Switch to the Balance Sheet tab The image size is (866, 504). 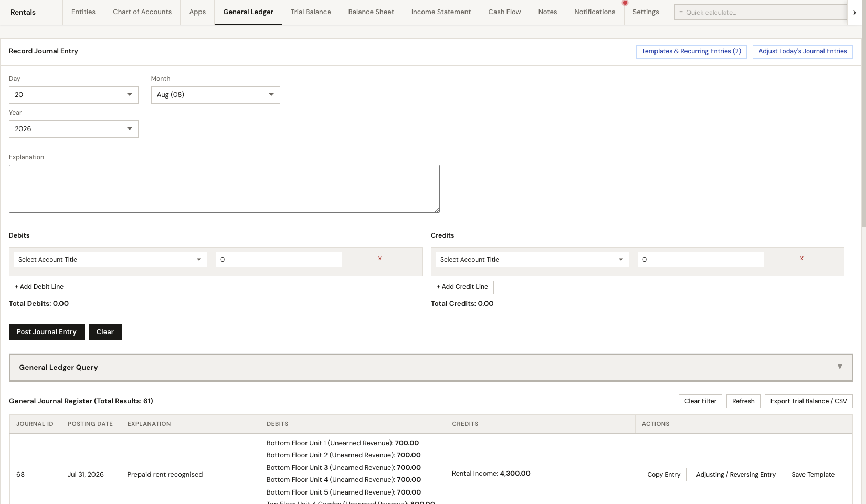click(x=371, y=12)
